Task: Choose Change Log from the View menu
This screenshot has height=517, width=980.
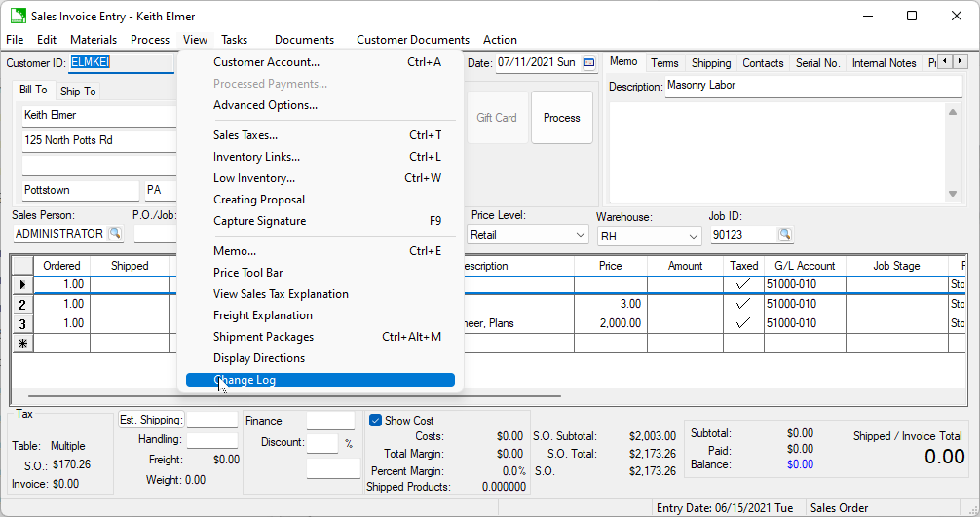Action: (x=245, y=380)
